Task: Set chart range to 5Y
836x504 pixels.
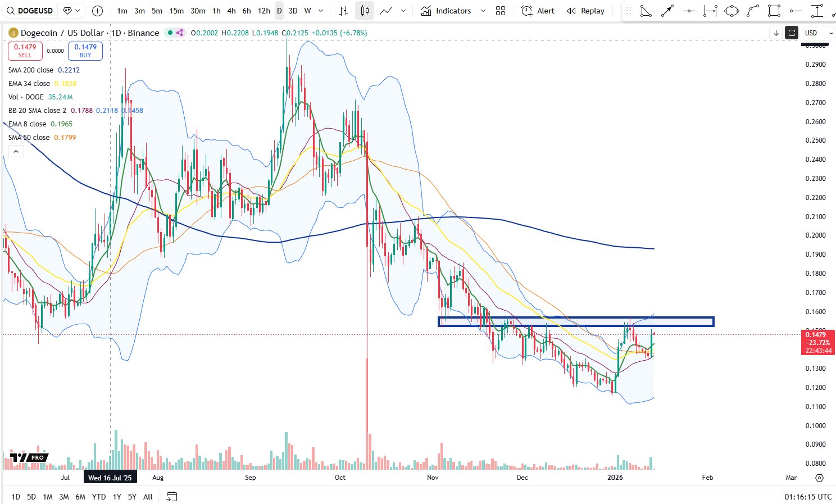Action: [132, 497]
